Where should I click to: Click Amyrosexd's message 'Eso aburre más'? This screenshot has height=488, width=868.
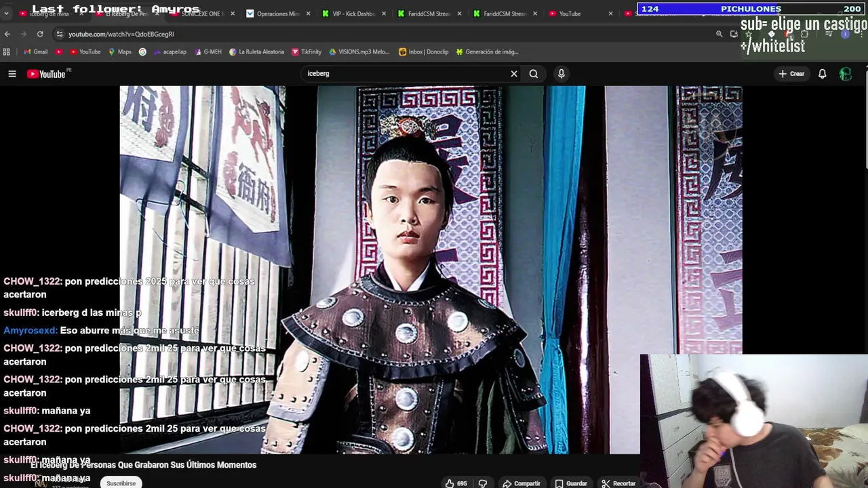101,330
